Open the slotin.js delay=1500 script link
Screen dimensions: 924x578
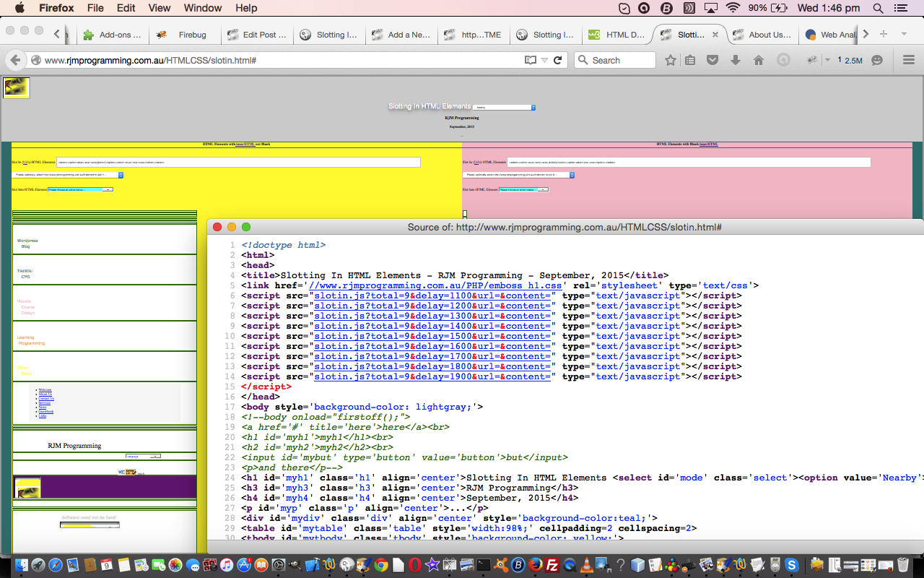433,336
